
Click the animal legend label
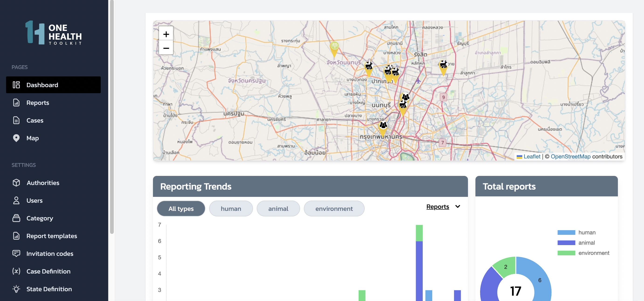tap(586, 243)
